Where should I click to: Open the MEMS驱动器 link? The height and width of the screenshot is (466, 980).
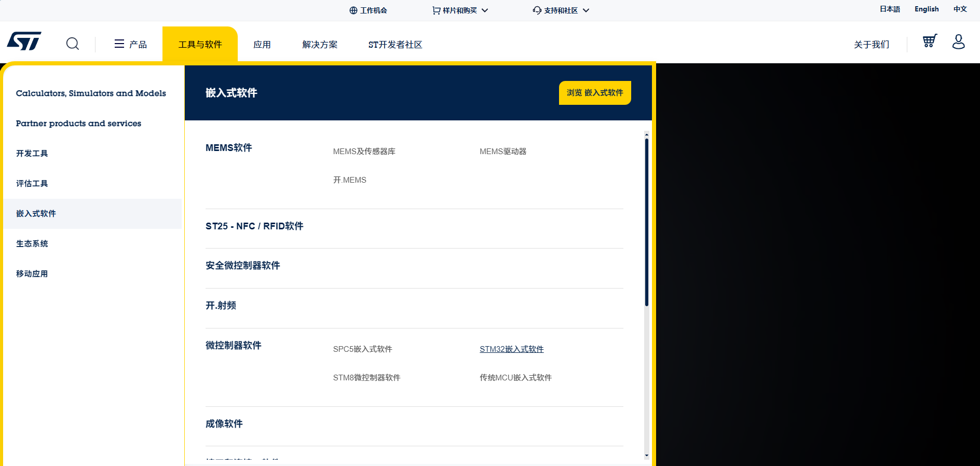tap(503, 152)
